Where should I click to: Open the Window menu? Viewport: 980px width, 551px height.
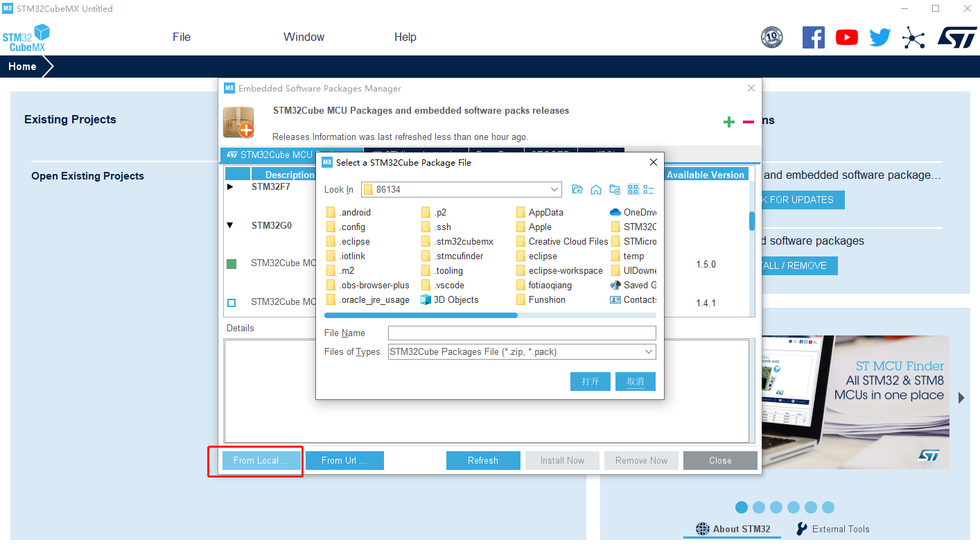(x=304, y=37)
